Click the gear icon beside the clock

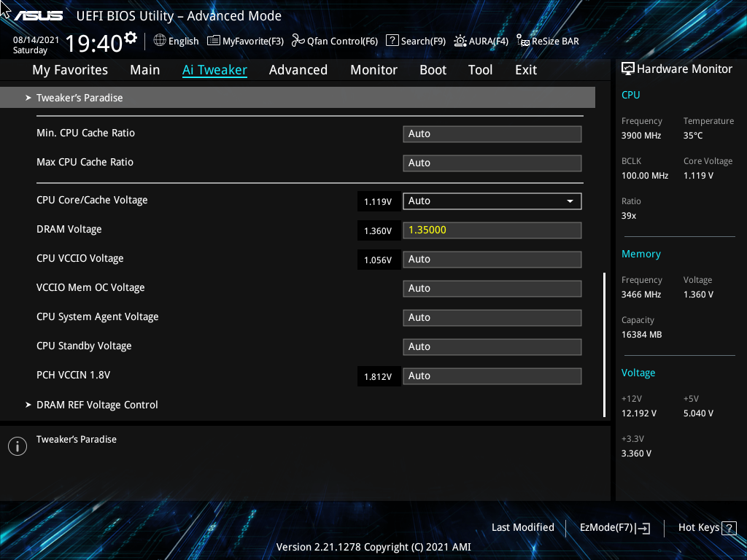click(131, 37)
